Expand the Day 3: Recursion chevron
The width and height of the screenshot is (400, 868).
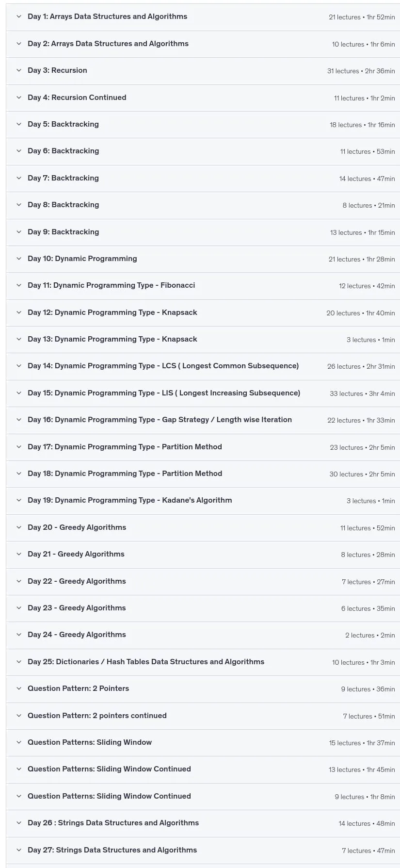(x=19, y=70)
